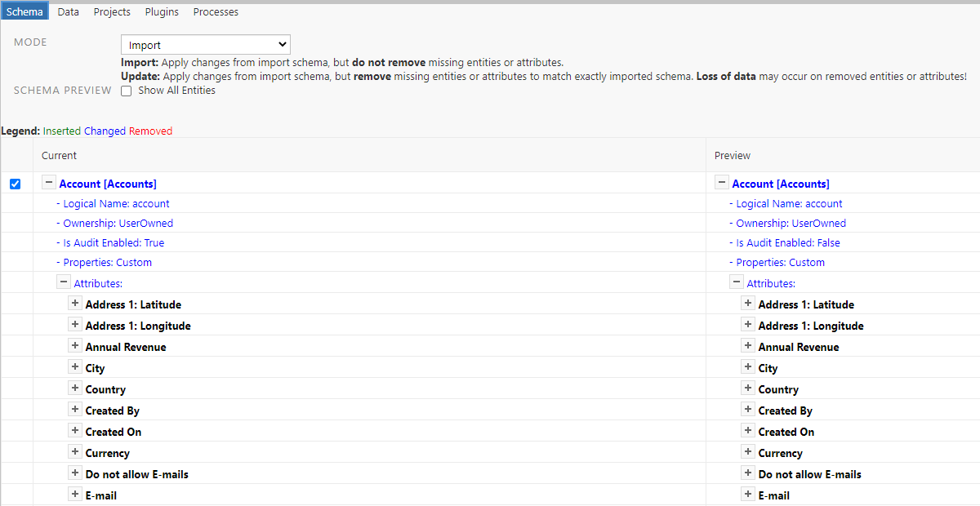Expand Address 1: Latitude in Current column

(x=75, y=304)
